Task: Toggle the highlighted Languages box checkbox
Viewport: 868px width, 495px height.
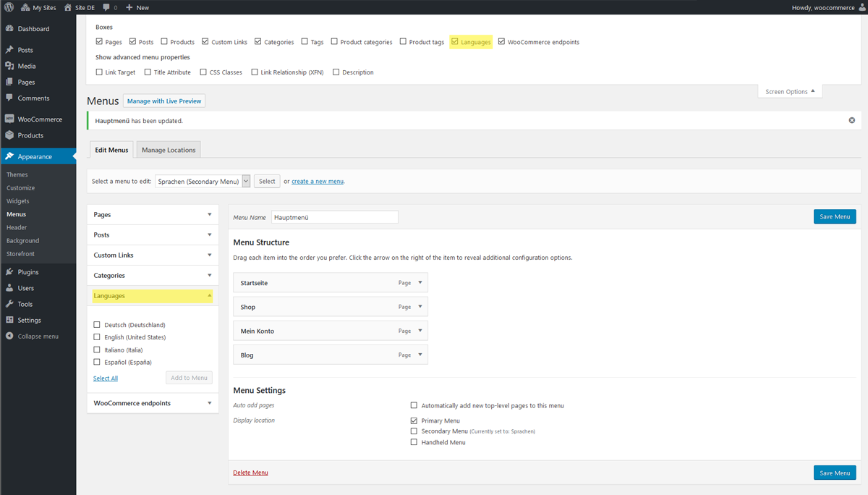Action: point(455,42)
